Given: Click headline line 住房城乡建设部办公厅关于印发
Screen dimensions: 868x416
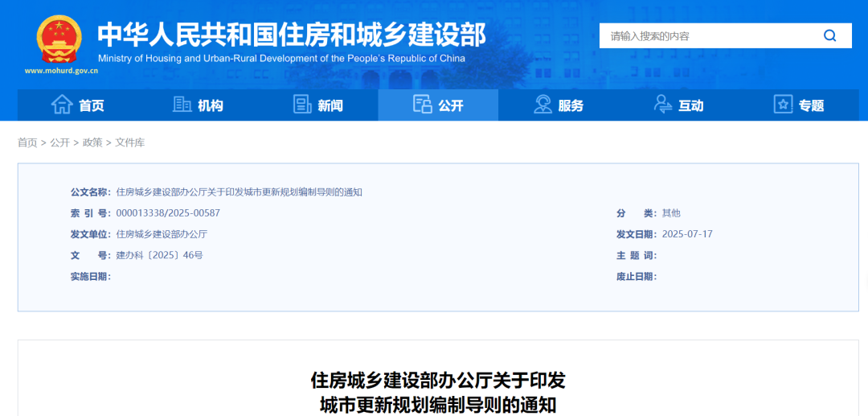Looking at the screenshot, I should (x=438, y=381).
